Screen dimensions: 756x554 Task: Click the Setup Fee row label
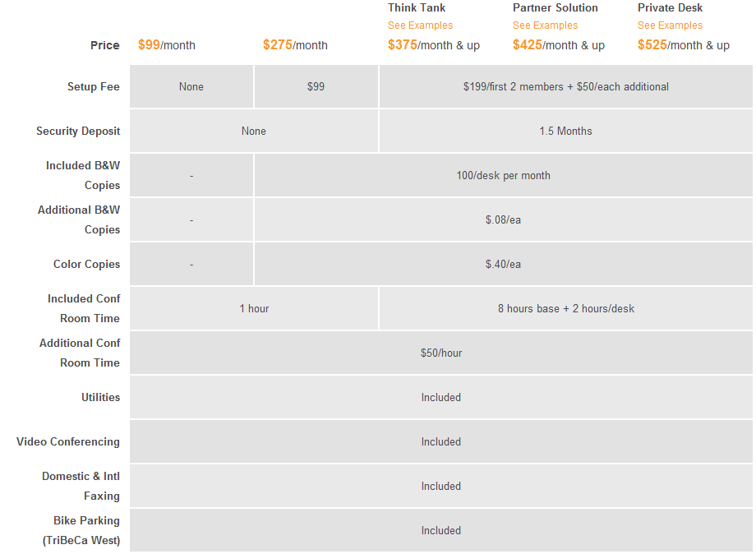pyautogui.click(x=94, y=86)
